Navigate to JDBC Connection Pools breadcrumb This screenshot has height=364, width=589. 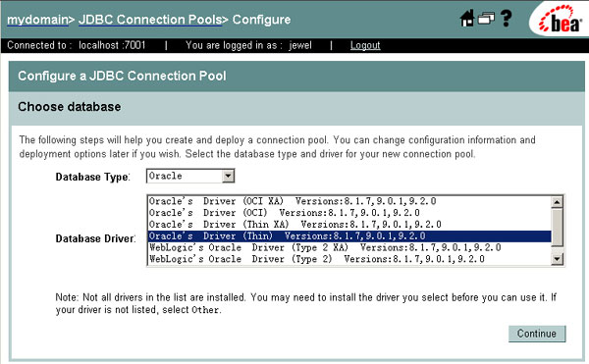(x=150, y=20)
